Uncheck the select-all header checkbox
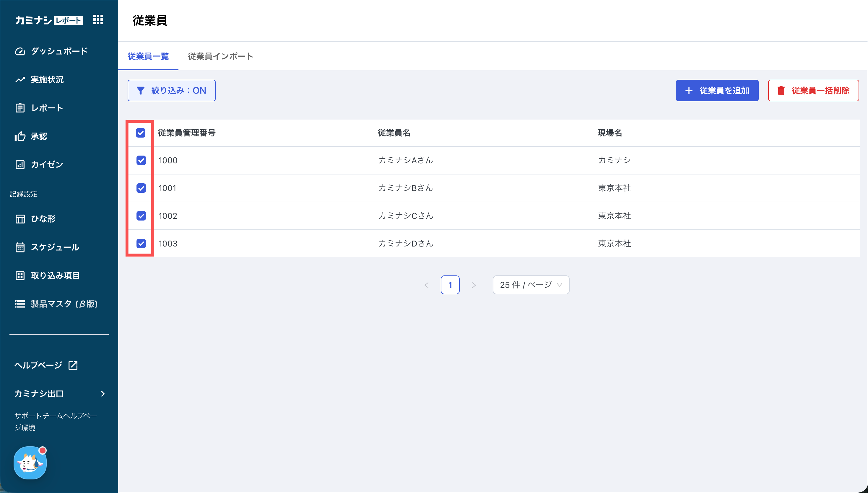 click(x=141, y=133)
